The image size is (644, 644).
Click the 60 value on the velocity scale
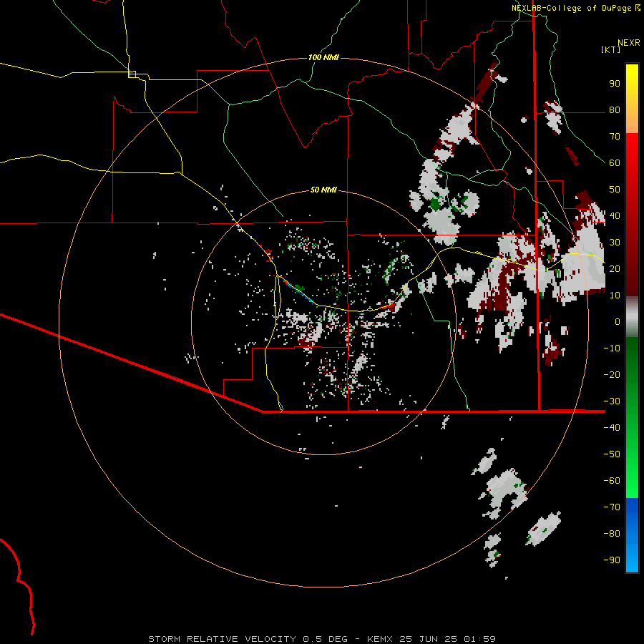tap(615, 163)
